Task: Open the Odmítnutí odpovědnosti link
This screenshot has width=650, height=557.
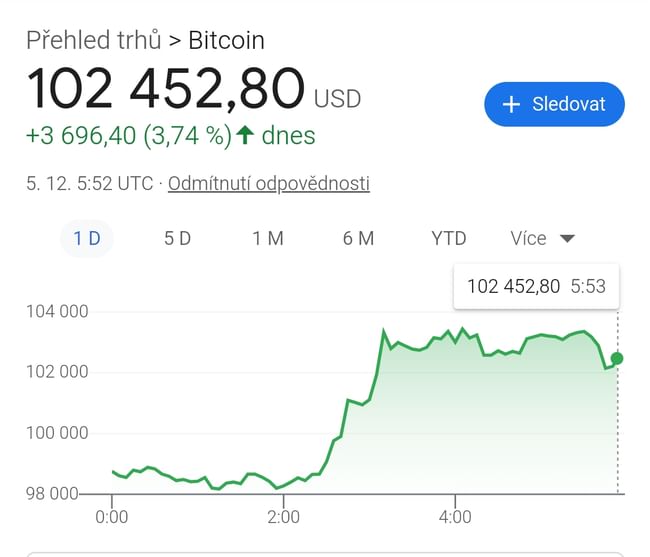Action: click(269, 184)
